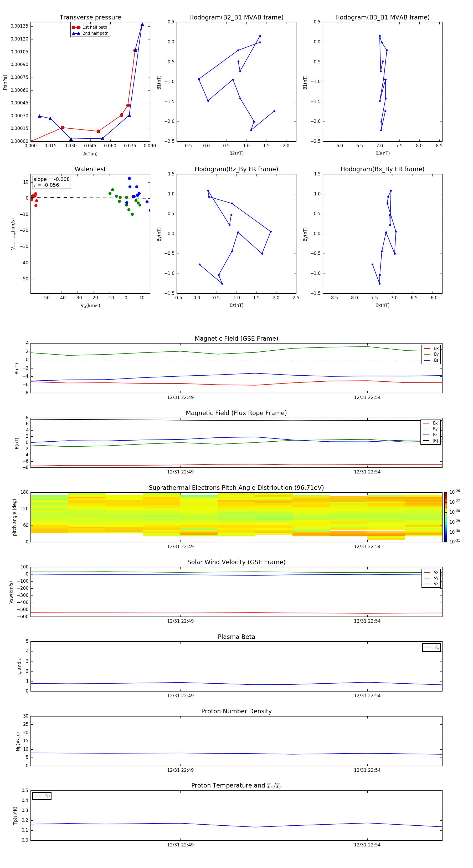This screenshot has height=868, width=473.
Task: Click the 'slope = -0.008' annotation
Action: click(x=52, y=179)
